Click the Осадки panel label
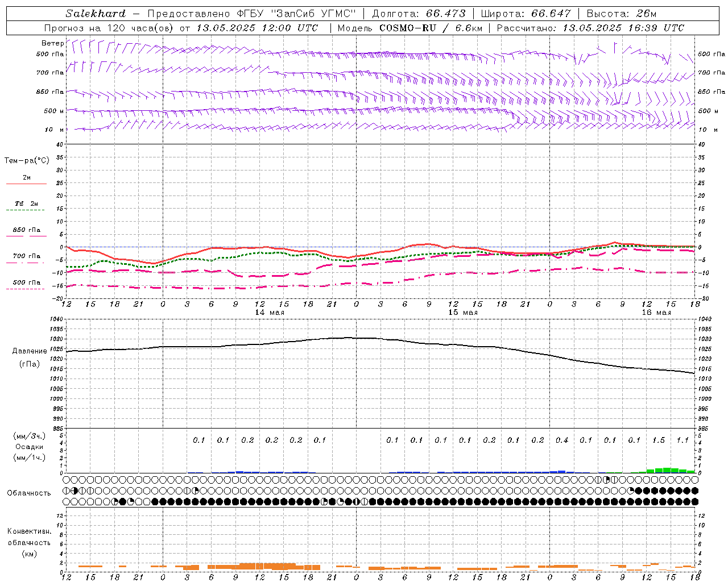The height and width of the screenshot is (582, 728). (x=29, y=447)
